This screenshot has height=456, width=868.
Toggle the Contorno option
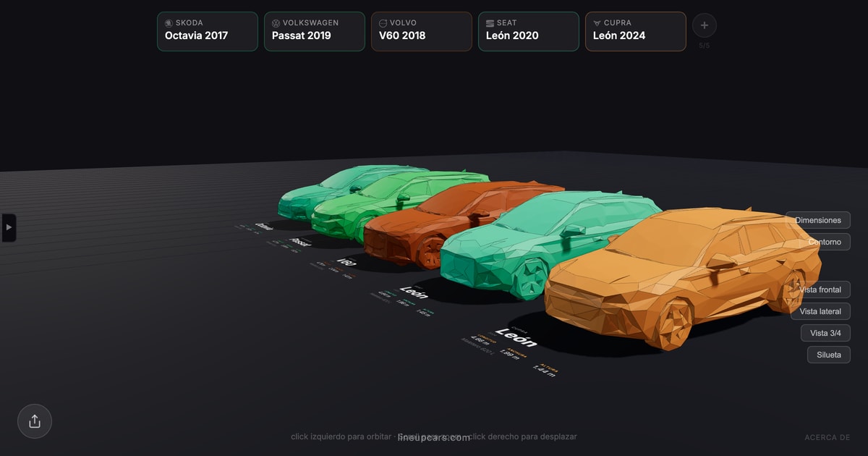tap(825, 242)
